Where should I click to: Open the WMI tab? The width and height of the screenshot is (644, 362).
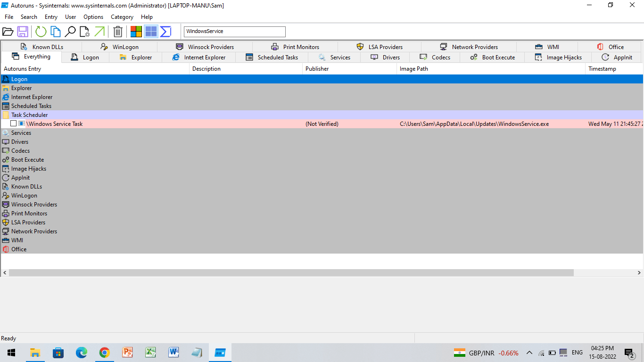click(547, 47)
